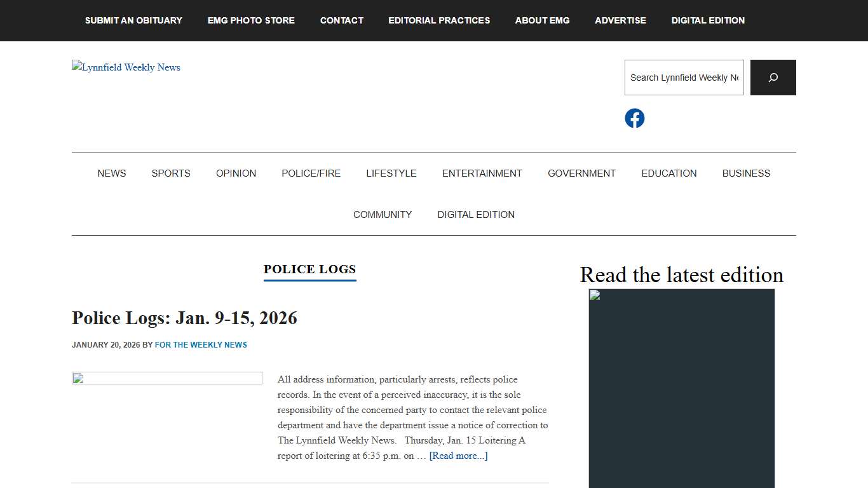The height and width of the screenshot is (488, 868).
Task: Open the Police Logs category link
Action: (x=309, y=269)
